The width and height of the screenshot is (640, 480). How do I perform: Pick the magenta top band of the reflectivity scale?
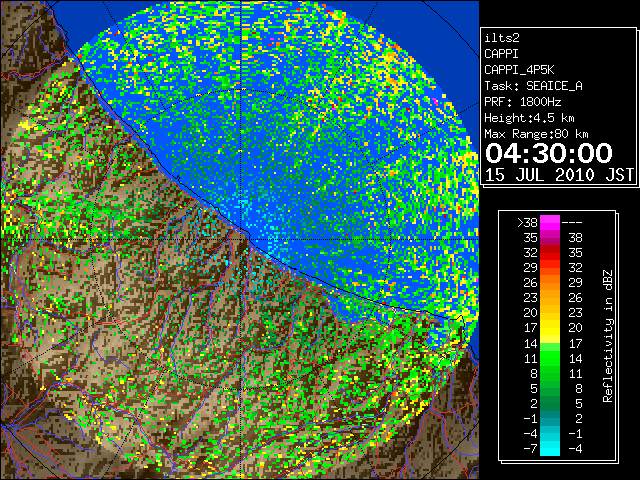click(550, 222)
